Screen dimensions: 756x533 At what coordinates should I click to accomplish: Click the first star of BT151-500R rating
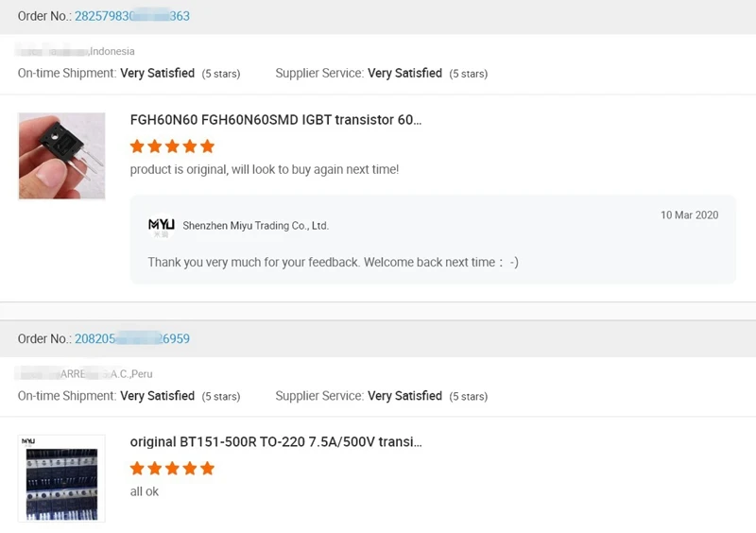[137, 469]
